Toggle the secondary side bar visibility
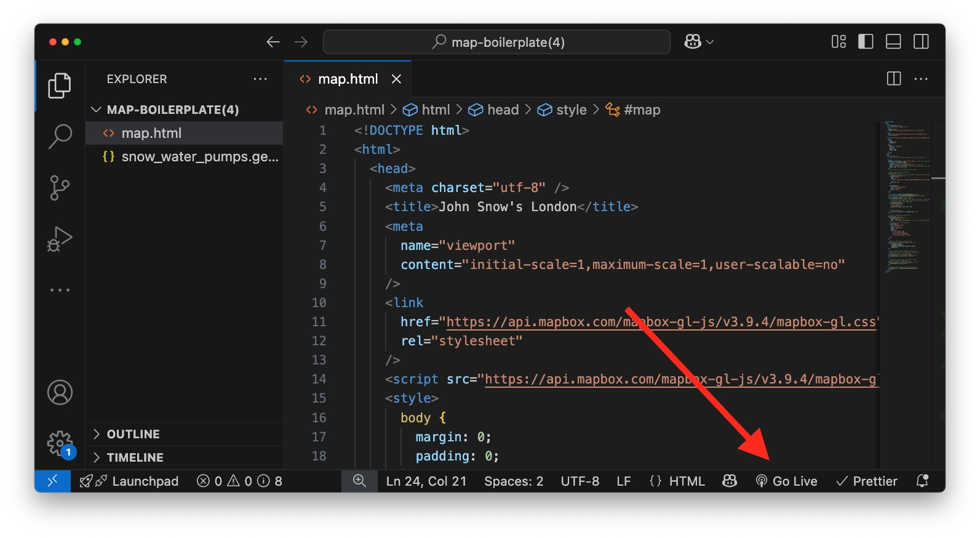980x538 pixels. 921,42
